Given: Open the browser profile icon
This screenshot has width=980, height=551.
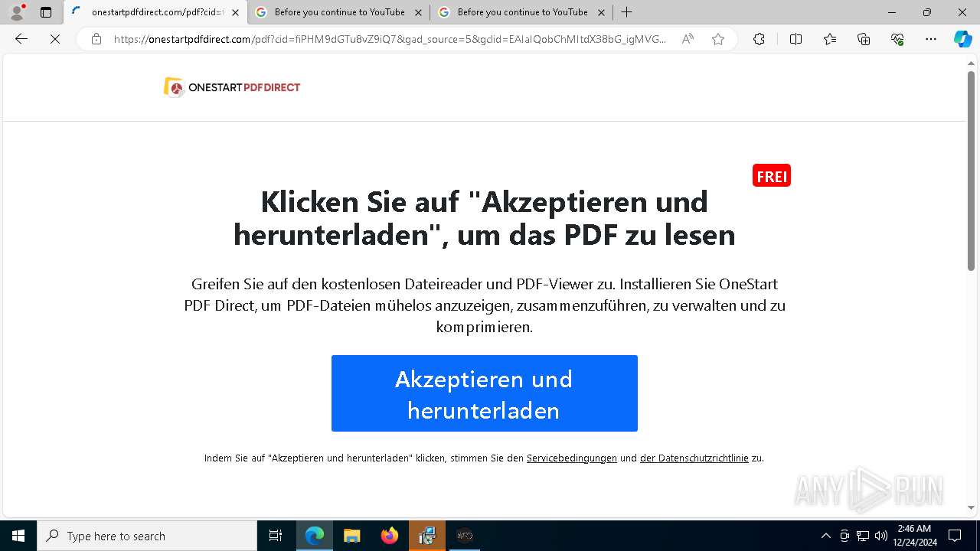Looking at the screenshot, I should click(x=16, y=12).
